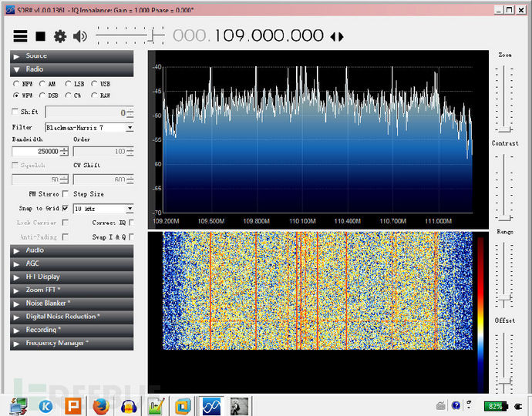This screenshot has width=532, height=416.
Task: Select the AM radio mode
Action: 43,83
